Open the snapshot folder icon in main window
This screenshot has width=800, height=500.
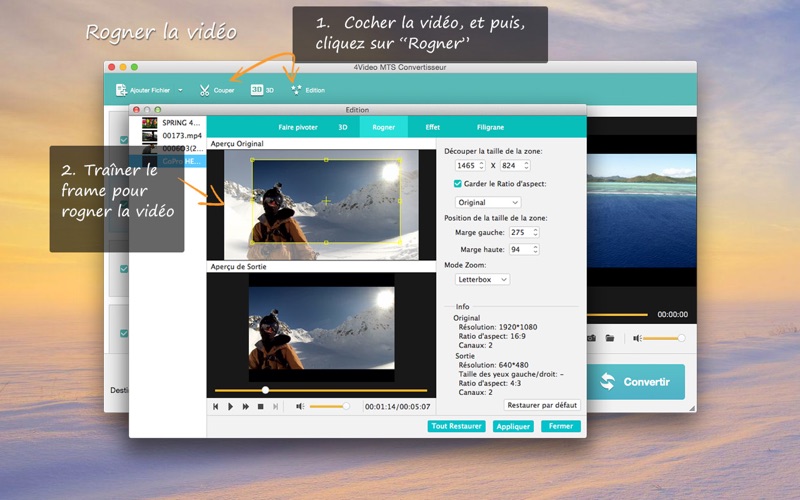(x=610, y=338)
